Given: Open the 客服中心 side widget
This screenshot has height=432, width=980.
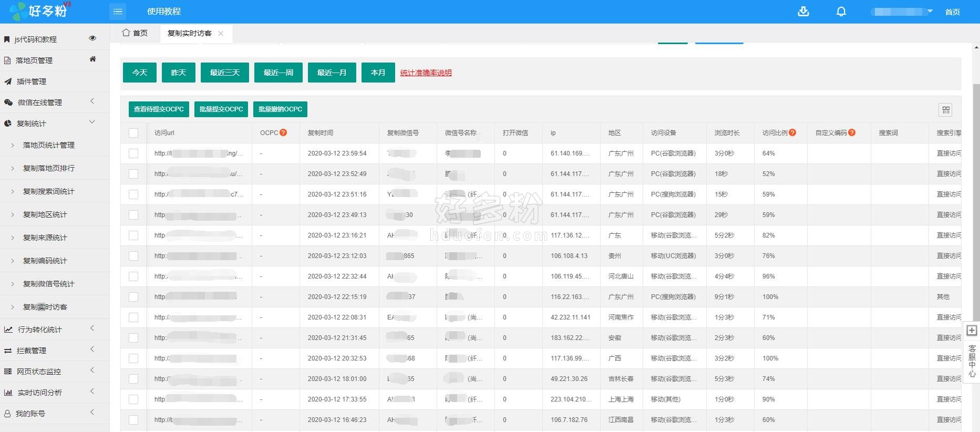Looking at the screenshot, I should pyautogui.click(x=972, y=361).
